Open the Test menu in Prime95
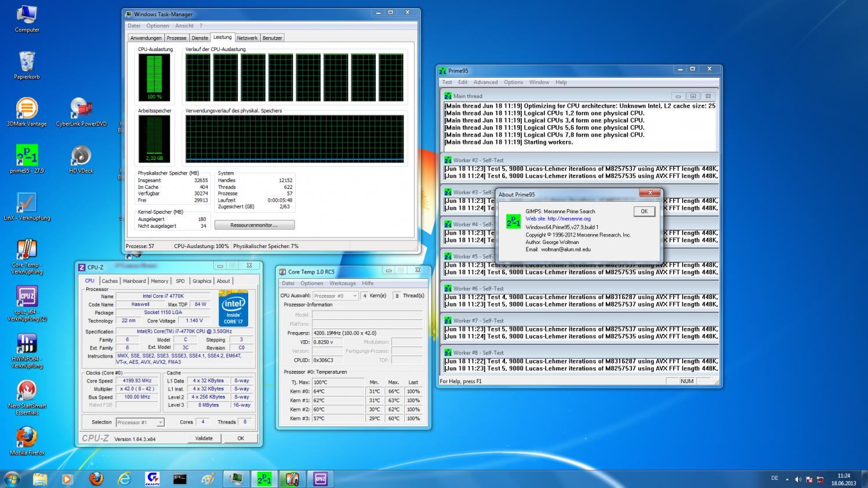 click(x=447, y=82)
